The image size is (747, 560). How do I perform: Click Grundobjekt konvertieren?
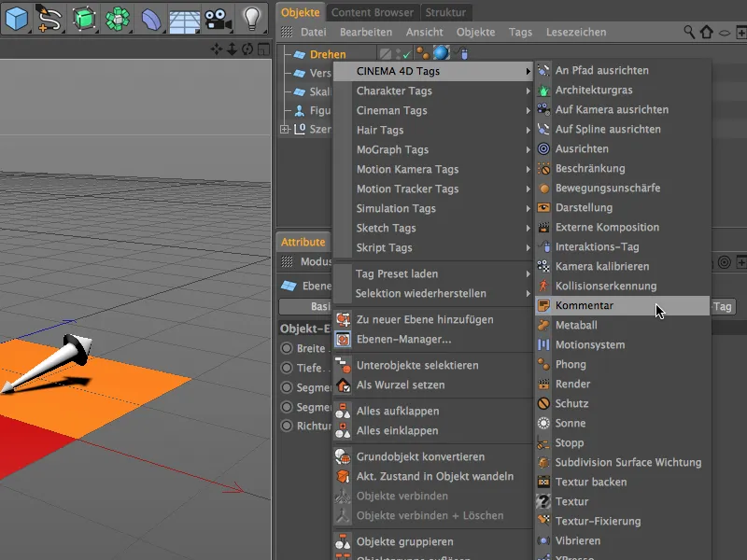[x=432, y=456]
